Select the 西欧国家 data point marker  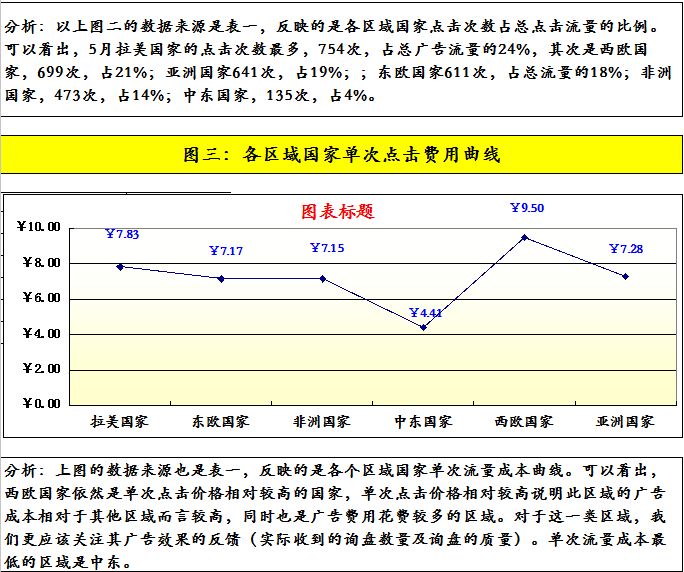[x=525, y=237]
